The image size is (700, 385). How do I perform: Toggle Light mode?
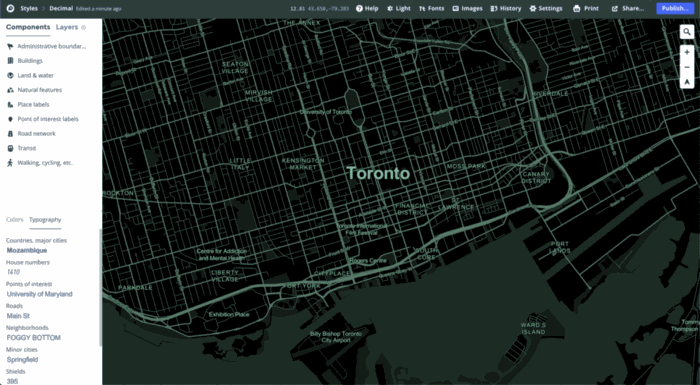(399, 8)
